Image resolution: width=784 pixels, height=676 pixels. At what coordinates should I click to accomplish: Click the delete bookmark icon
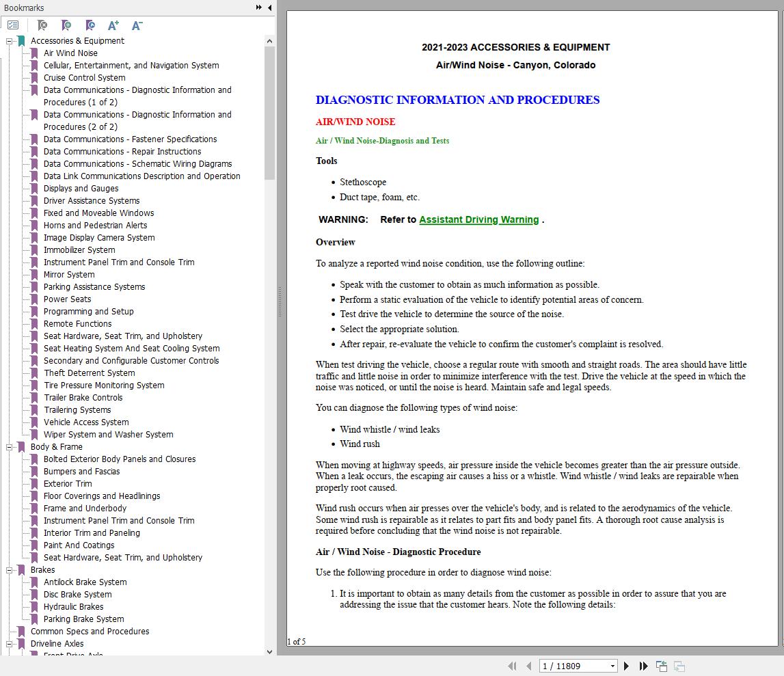click(x=42, y=25)
